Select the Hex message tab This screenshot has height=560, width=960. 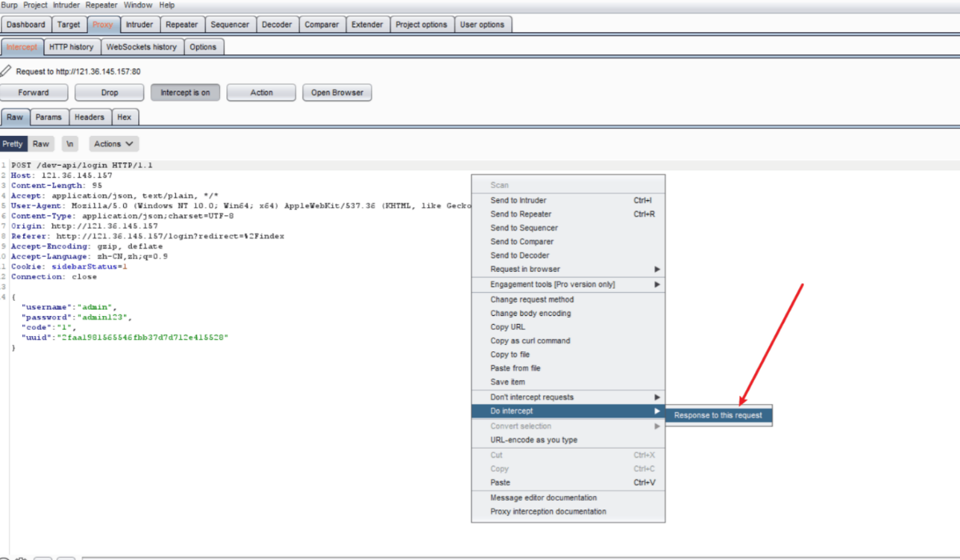point(124,118)
